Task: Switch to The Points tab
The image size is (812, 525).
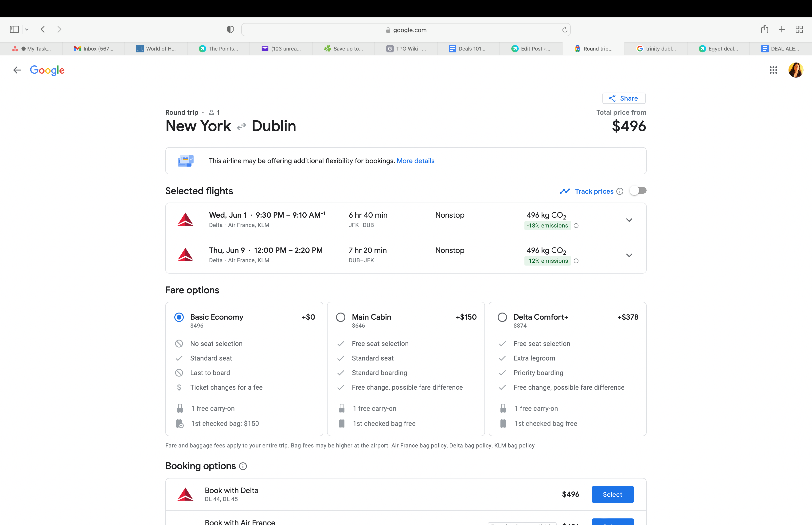Action: (x=219, y=48)
